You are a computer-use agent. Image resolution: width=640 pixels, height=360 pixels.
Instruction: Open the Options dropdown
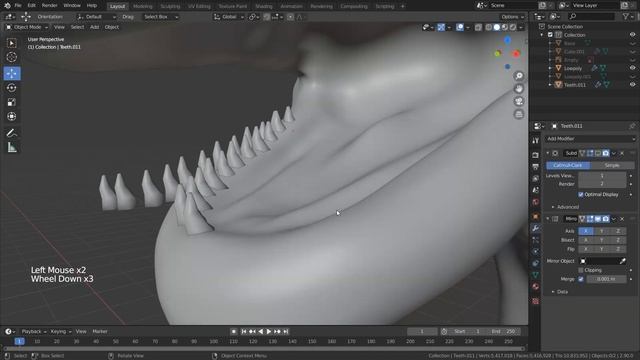tap(512, 17)
